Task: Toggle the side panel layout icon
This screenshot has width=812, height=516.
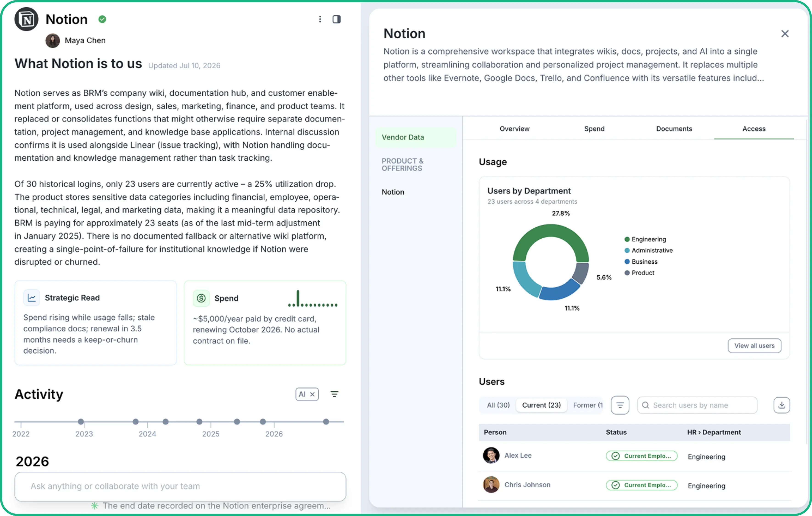Action: coord(337,19)
